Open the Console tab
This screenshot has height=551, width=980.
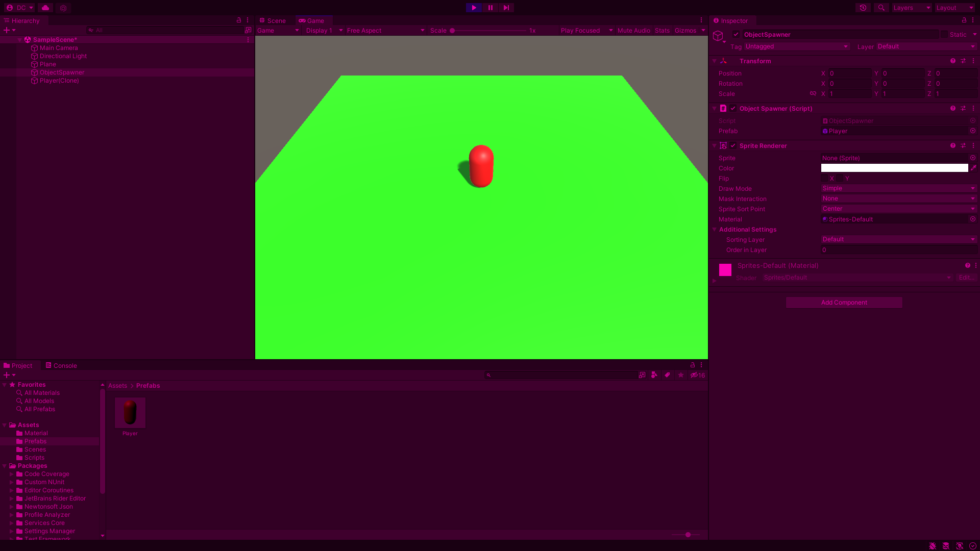tap(61, 366)
